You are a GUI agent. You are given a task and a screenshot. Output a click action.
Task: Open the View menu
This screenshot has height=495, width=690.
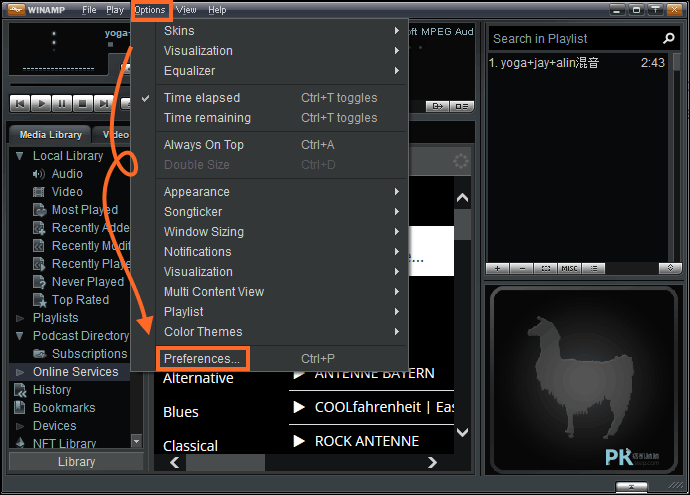tap(186, 10)
